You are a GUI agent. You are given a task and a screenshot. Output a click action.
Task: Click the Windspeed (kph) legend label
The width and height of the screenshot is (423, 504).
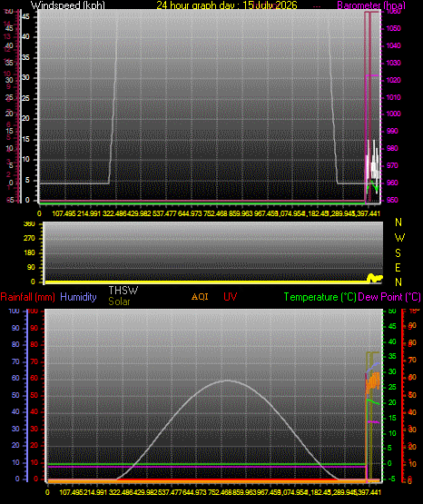pyautogui.click(x=68, y=5)
